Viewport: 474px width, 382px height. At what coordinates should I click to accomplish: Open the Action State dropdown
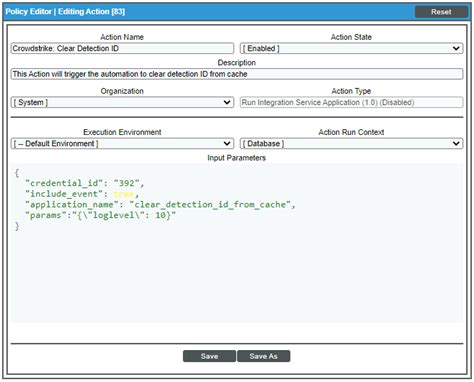pyautogui.click(x=351, y=49)
